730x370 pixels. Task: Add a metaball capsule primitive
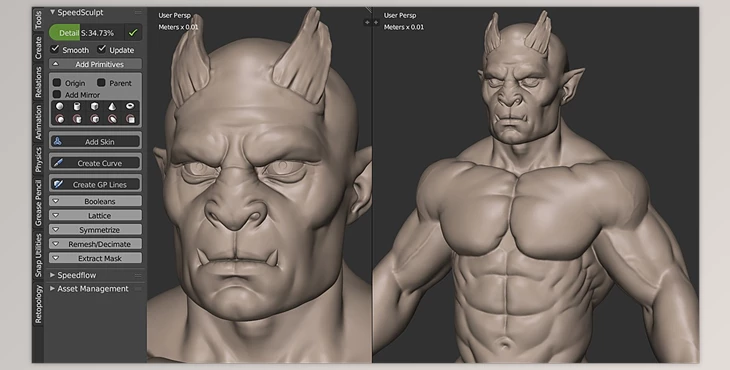(77, 119)
